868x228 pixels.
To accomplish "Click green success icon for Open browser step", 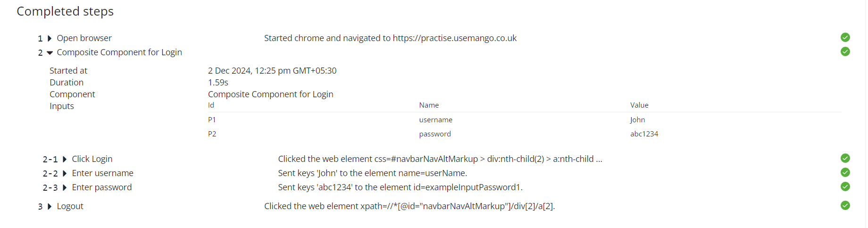I will point(845,37).
